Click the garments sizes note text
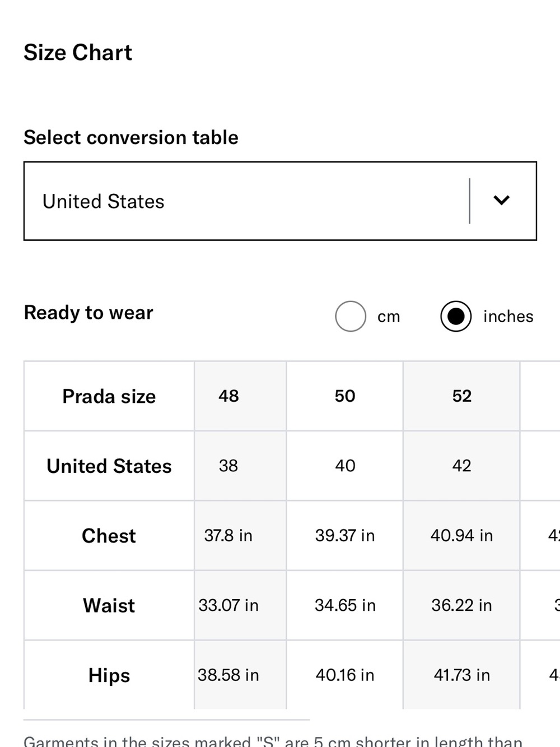560x747 pixels. pos(273,741)
